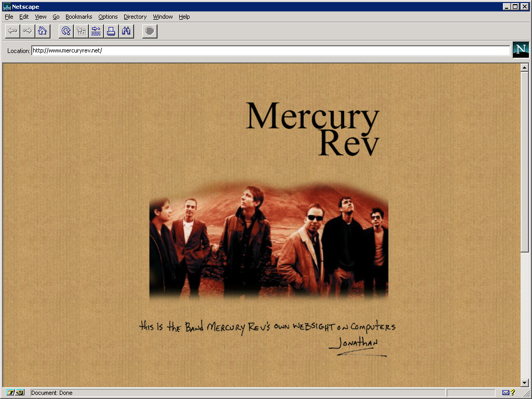
Task: Click the Forward arrow toolbar button
Action: coord(28,31)
